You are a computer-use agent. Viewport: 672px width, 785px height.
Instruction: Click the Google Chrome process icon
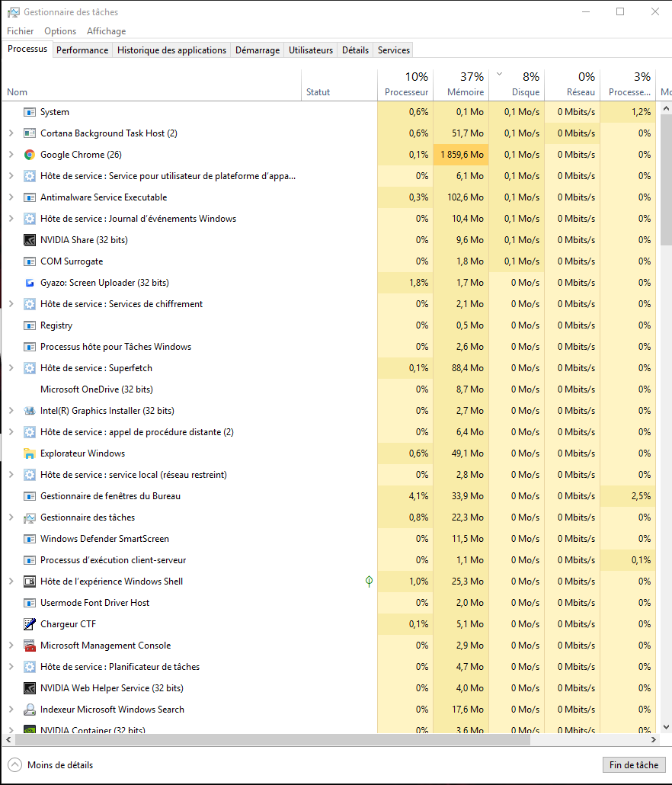(x=30, y=155)
